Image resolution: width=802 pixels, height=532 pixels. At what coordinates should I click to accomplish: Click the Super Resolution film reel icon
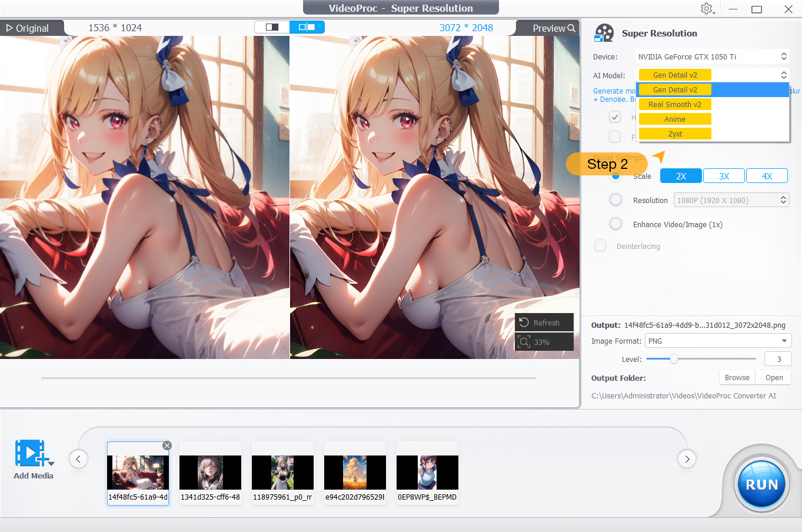[604, 33]
